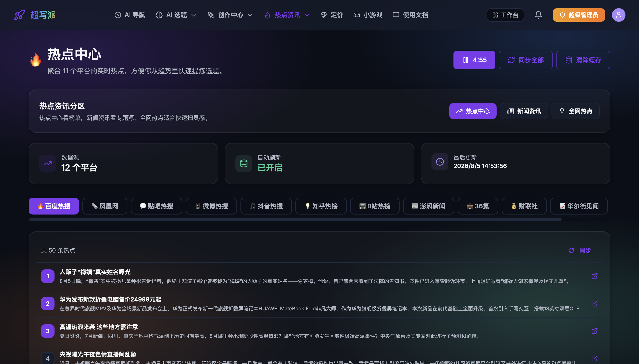Open 定价 in the top menu

[332, 15]
